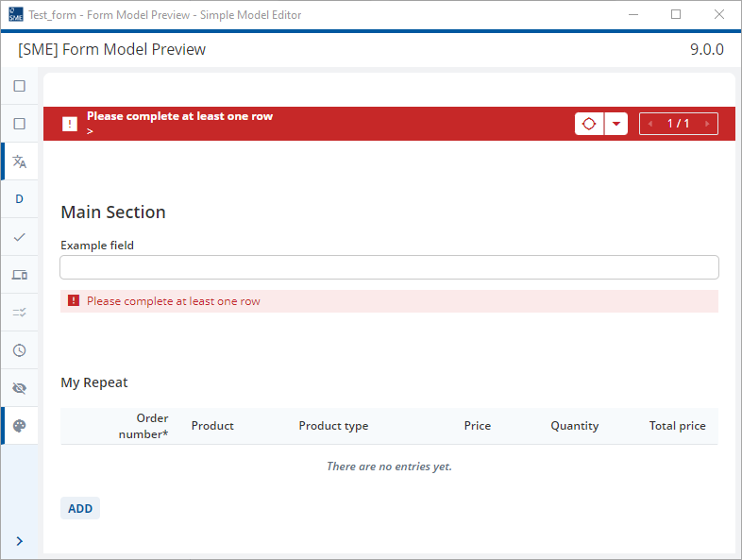Open the device preview icon in sidebar

coord(20,275)
